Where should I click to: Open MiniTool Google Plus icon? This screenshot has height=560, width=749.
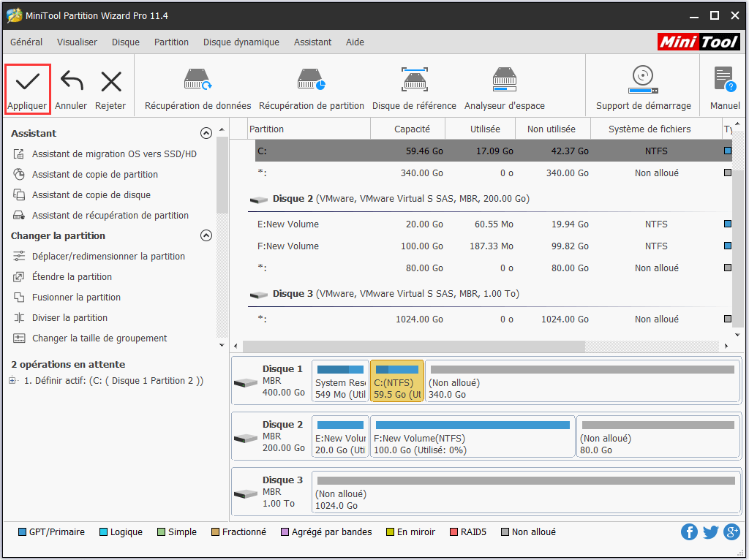pos(731,531)
